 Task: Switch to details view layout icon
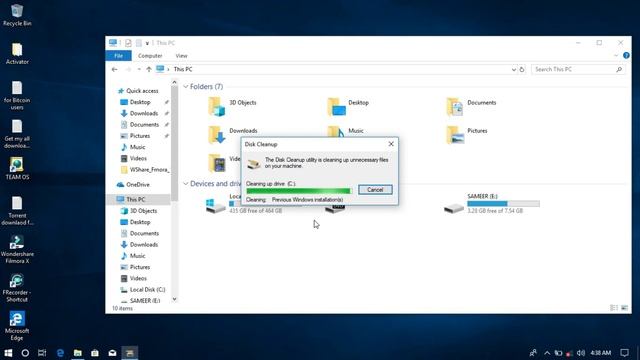click(613, 308)
